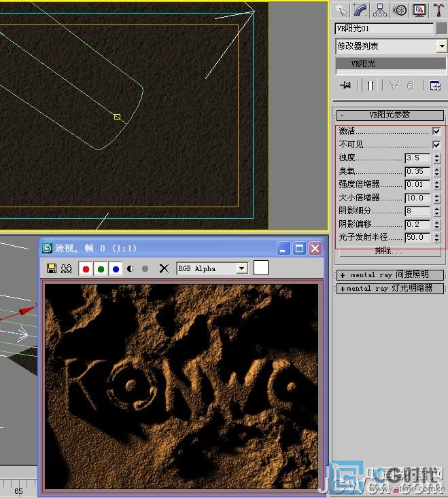
Task: Select the yellow sun target box in viewport
Action: 117,117
